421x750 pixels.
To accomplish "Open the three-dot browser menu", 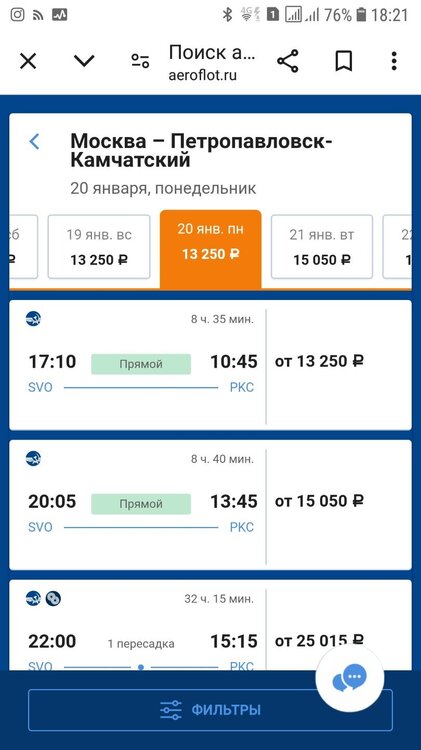I will point(394,61).
